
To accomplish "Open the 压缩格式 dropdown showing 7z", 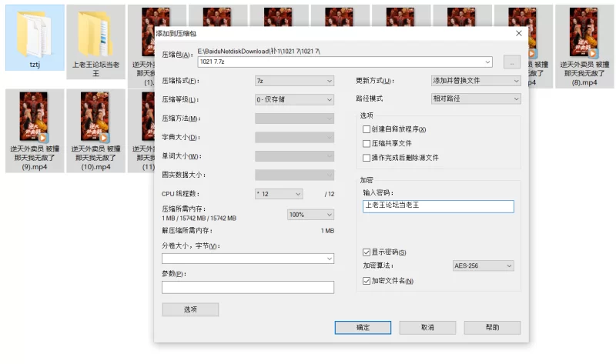I will click(x=294, y=81).
